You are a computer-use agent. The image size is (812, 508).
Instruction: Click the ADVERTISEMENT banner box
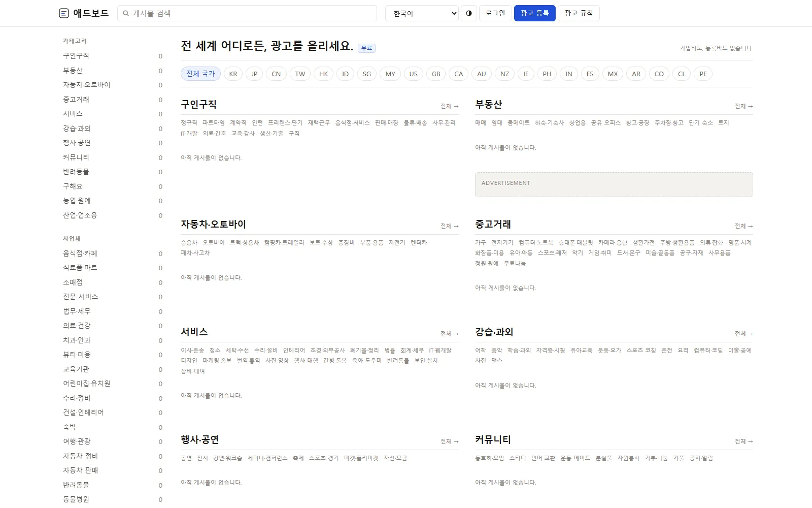pyautogui.click(x=614, y=184)
